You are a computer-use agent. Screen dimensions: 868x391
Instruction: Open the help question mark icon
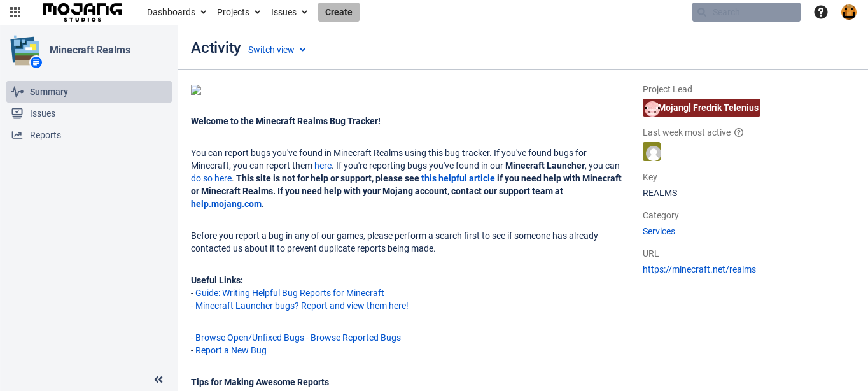coord(821,12)
